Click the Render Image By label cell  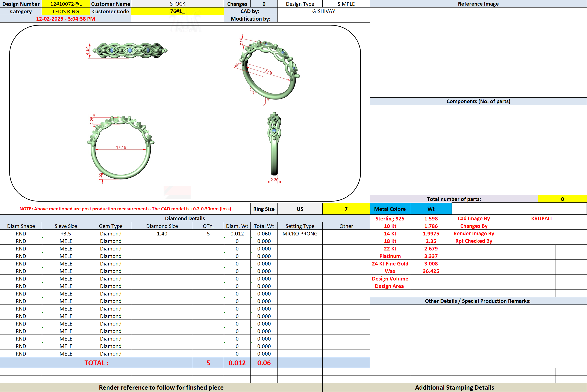(474, 234)
